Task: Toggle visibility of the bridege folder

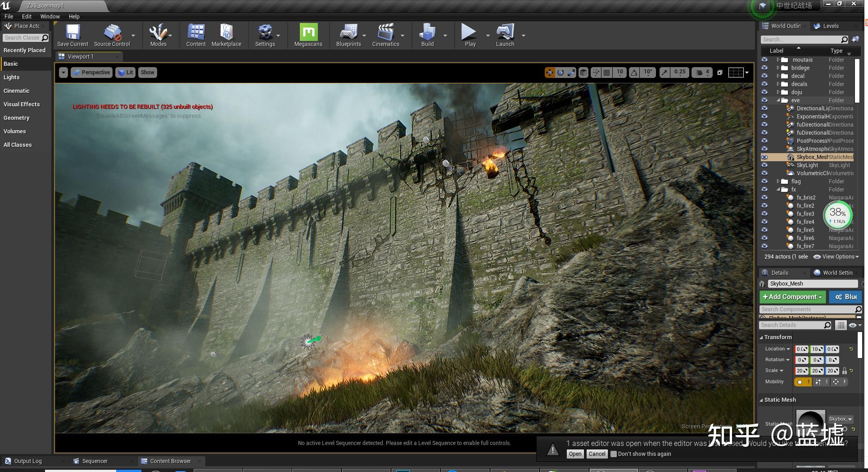Action: point(764,68)
